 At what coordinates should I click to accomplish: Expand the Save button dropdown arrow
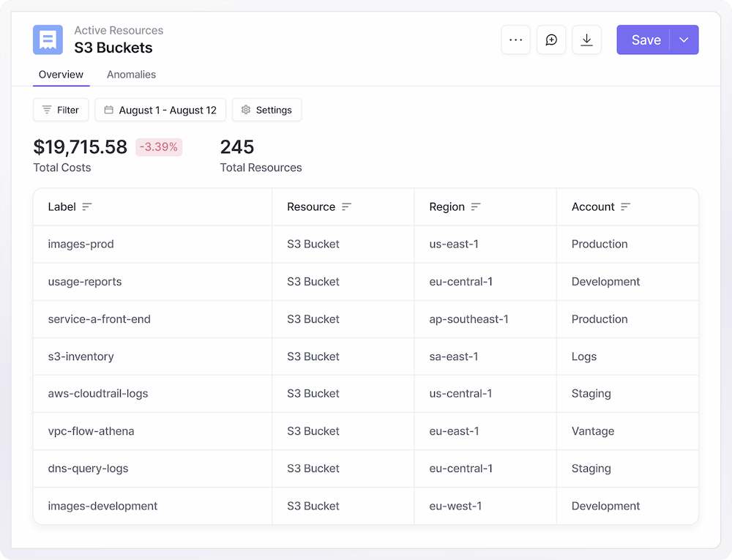click(x=684, y=40)
